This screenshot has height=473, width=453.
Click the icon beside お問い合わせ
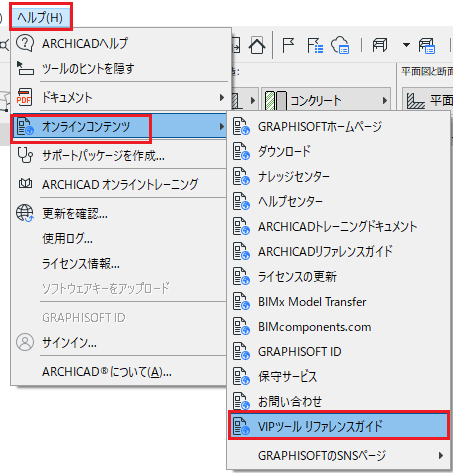(x=241, y=401)
